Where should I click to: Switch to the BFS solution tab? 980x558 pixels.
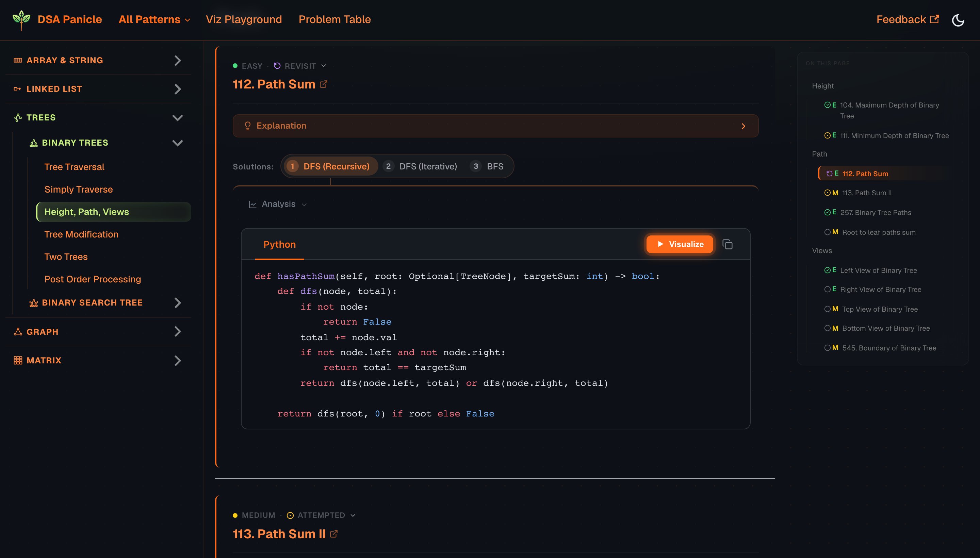point(487,166)
